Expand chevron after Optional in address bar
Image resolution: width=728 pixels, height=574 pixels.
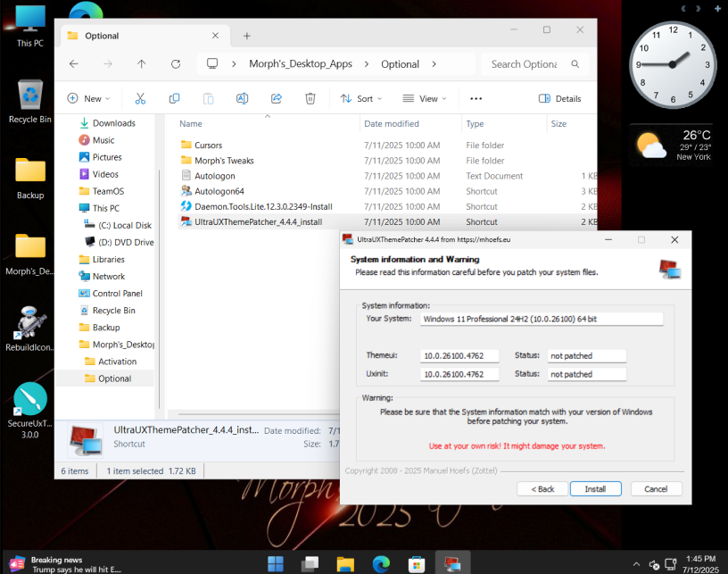tap(434, 64)
